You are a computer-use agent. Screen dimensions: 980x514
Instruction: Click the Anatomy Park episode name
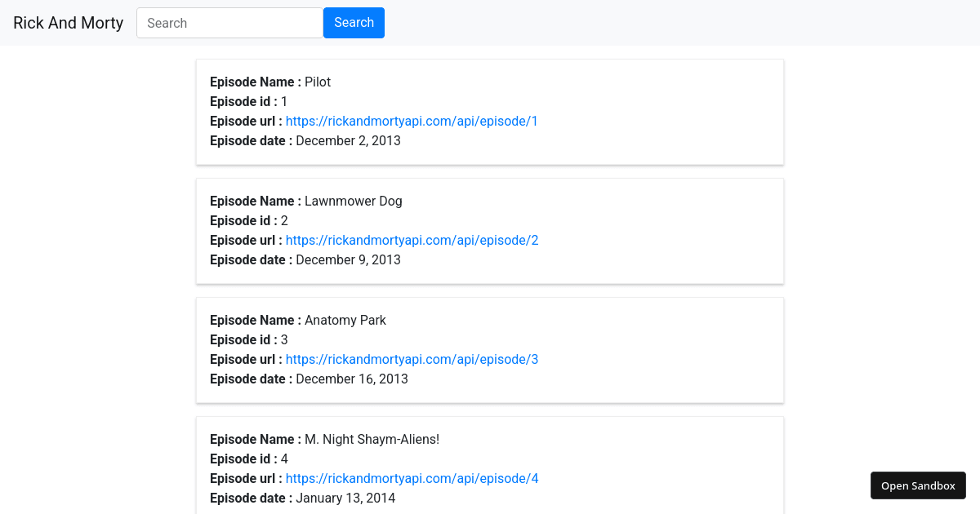(x=345, y=321)
